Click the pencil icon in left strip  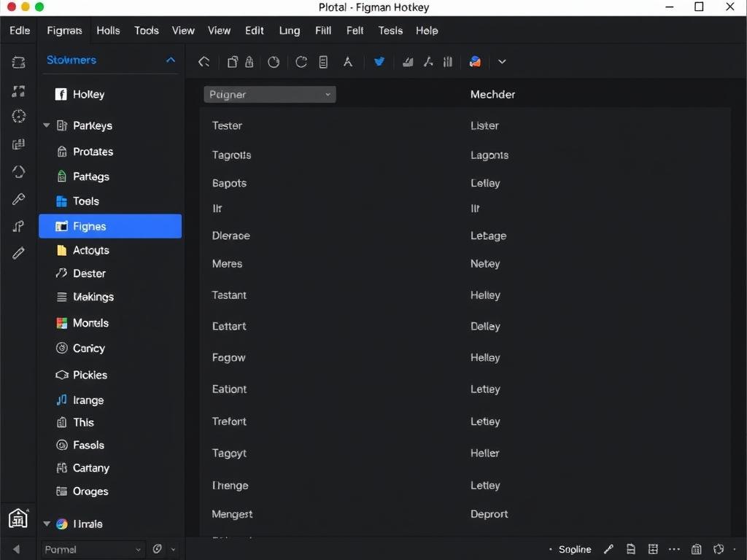click(18, 253)
